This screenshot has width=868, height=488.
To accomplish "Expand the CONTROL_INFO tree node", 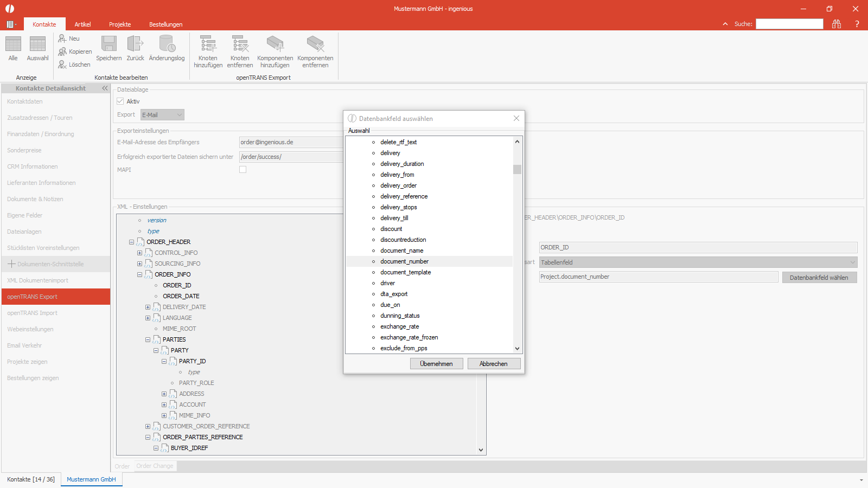I will (140, 253).
